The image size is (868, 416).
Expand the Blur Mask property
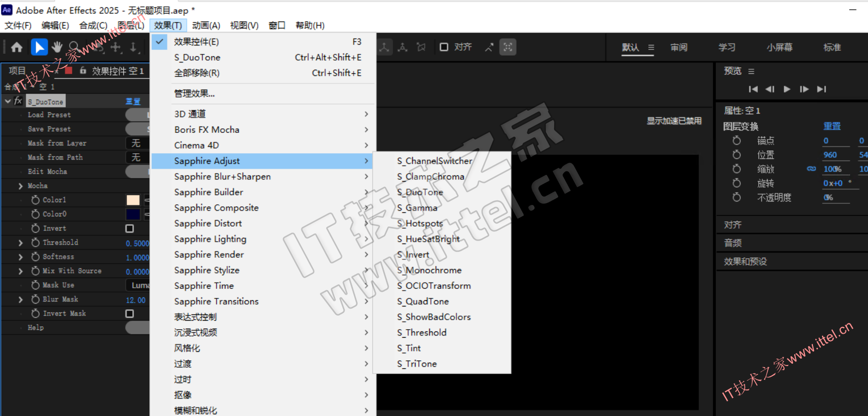pos(21,299)
